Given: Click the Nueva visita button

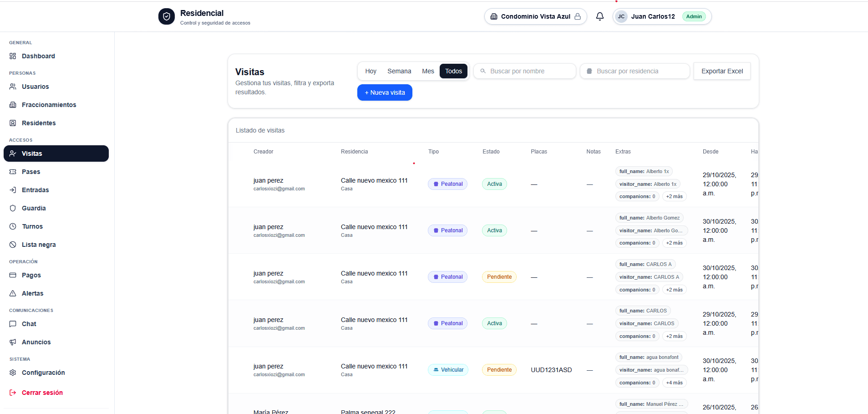Looking at the screenshot, I should (385, 92).
